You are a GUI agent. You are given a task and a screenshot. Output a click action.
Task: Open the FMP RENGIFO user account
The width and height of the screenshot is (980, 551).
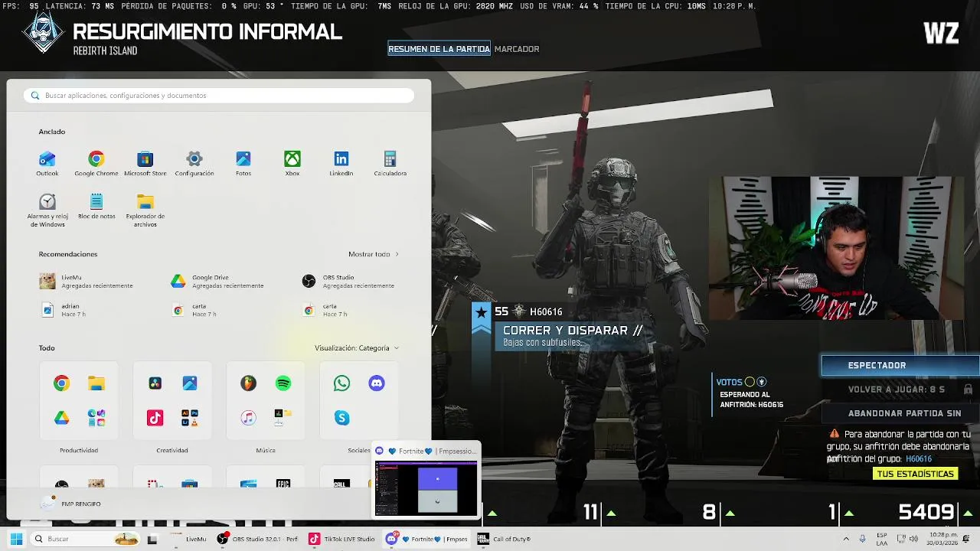pos(70,504)
